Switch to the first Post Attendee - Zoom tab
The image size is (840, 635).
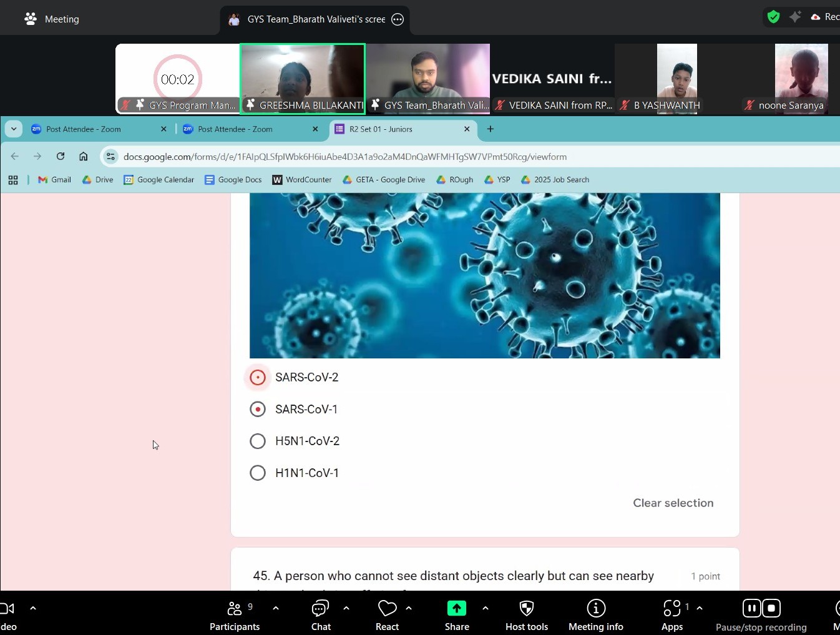[84, 129]
